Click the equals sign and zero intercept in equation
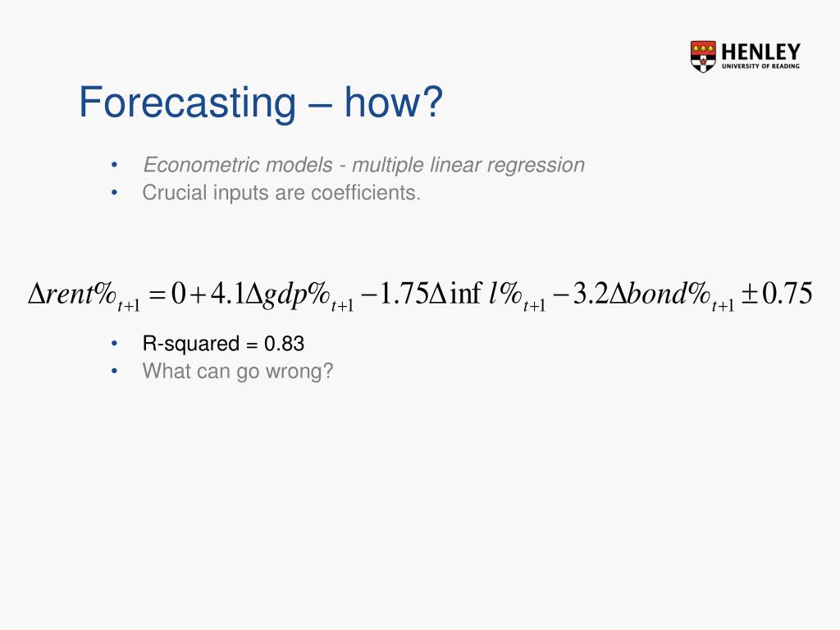Screen dimensions: 840x630 [x=167, y=294]
